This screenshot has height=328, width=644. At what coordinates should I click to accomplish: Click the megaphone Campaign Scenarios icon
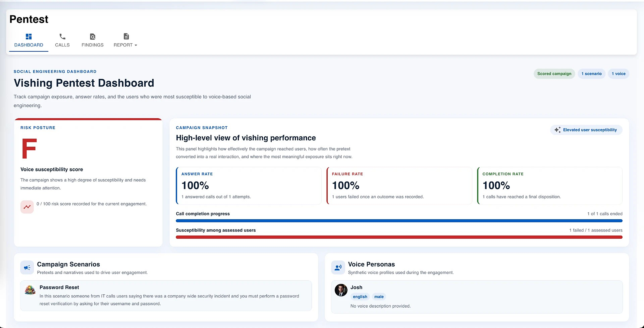point(27,267)
